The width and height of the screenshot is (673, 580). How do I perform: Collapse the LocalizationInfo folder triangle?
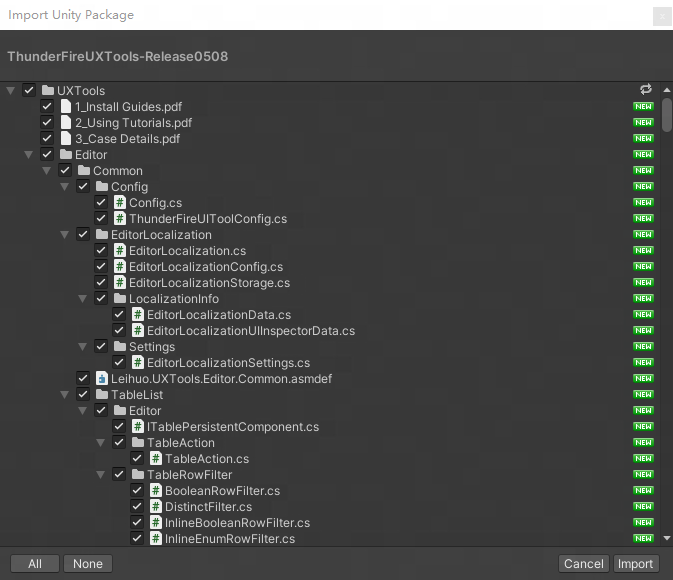[83, 298]
